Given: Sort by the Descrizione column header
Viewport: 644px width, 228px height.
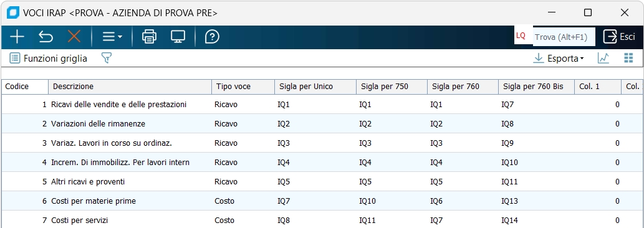Looking at the screenshot, I should point(130,87).
